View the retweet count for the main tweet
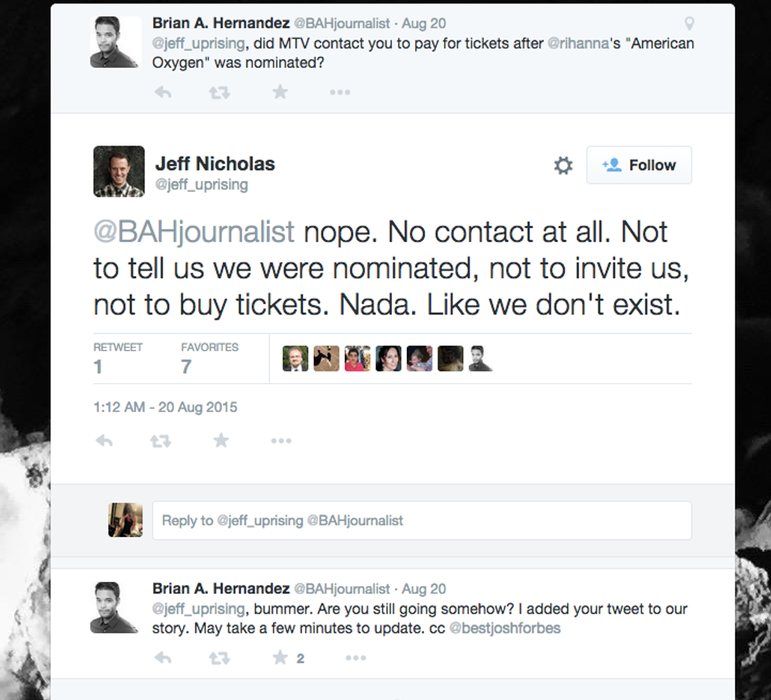The width and height of the screenshot is (771, 700). click(x=98, y=366)
